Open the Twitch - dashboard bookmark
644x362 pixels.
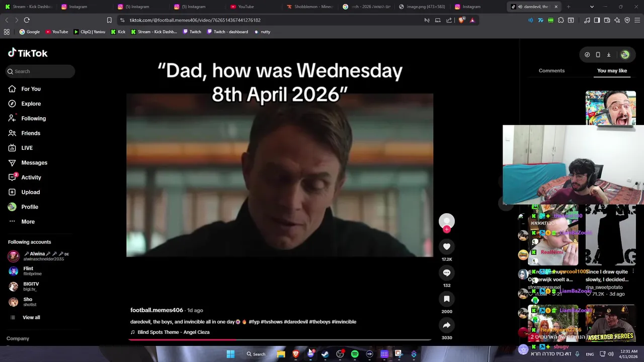(x=226, y=32)
